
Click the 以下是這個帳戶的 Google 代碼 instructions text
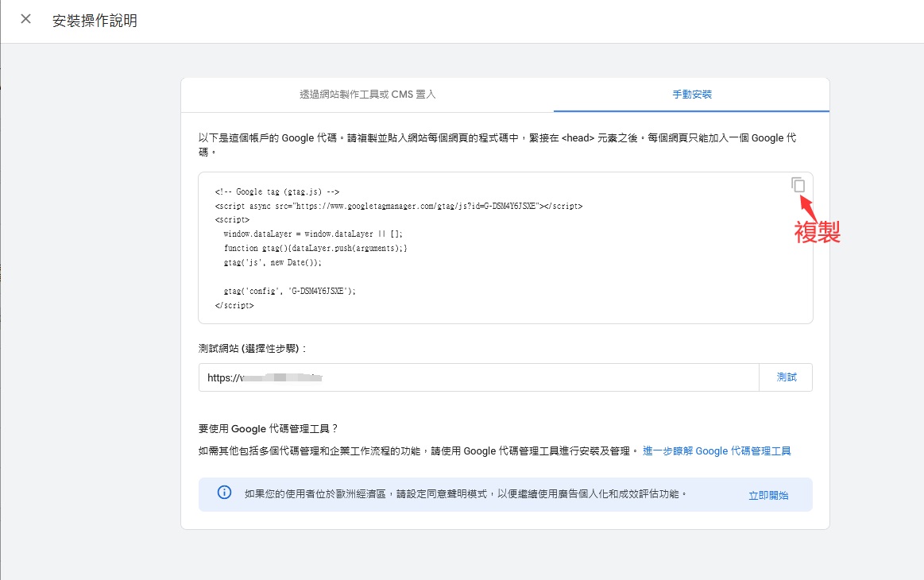(497, 145)
